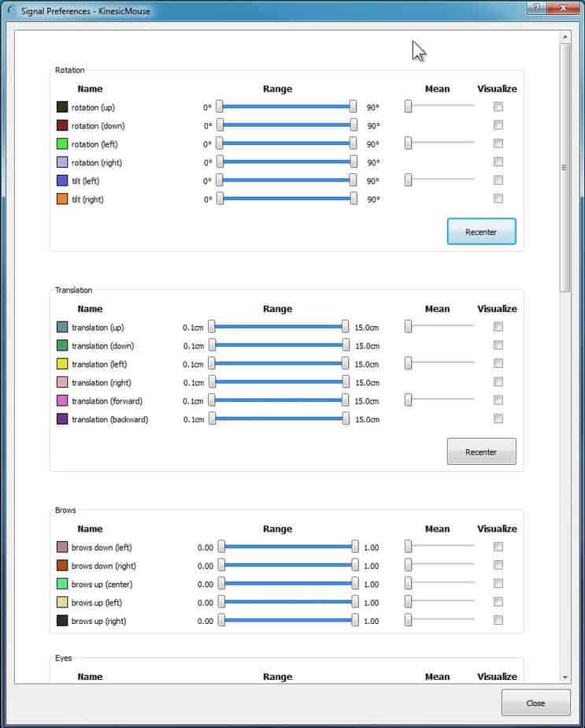The height and width of the screenshot is (728, 585).
Task: Click the rotation (up) color swatch
Action: [x=62, y=107]
